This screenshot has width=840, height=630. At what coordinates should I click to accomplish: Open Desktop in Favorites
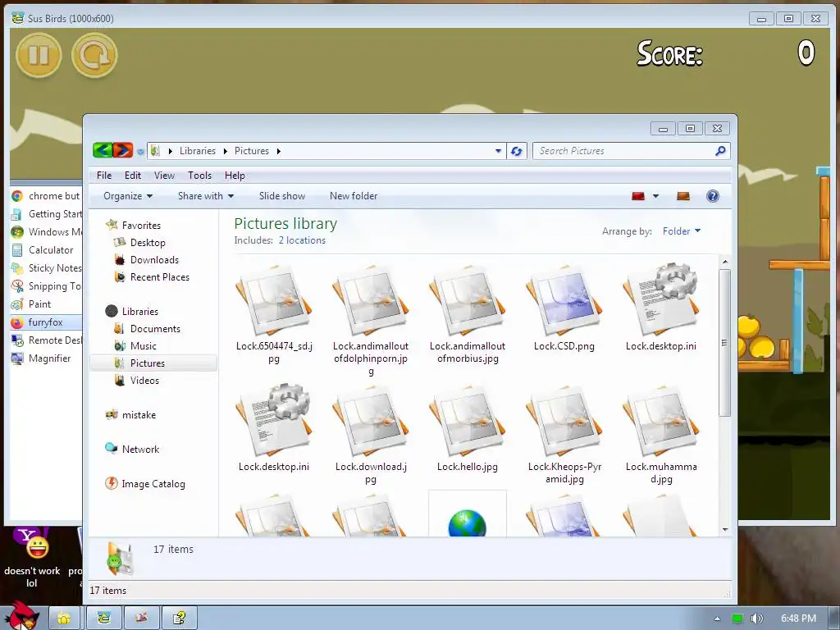(148, 243)
